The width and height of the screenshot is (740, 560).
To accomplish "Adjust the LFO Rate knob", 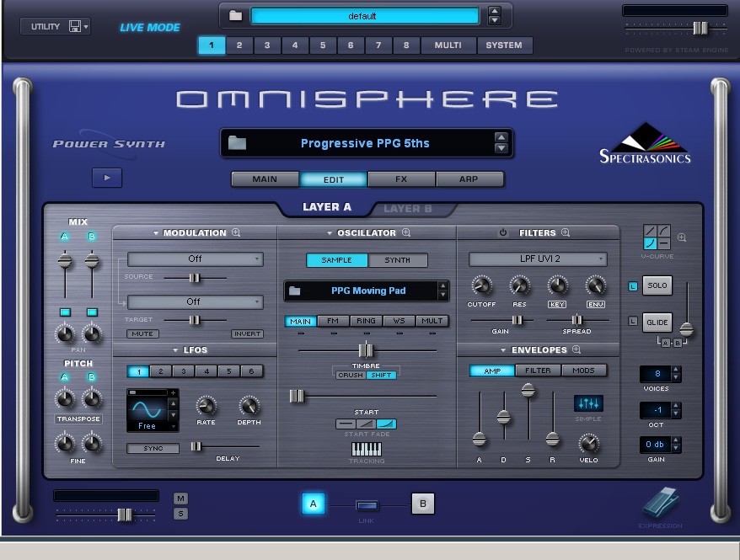I will [x=206, y=405].
